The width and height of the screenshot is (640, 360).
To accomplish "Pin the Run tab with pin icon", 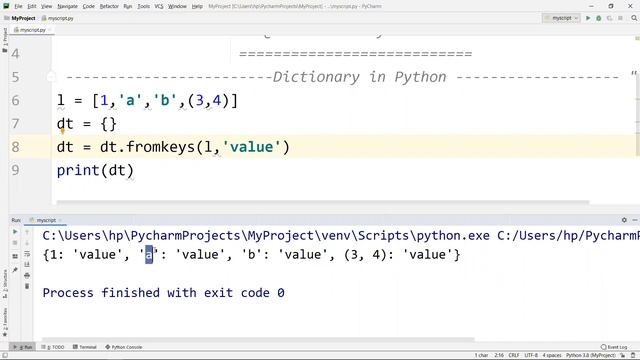I will (15, 270).
